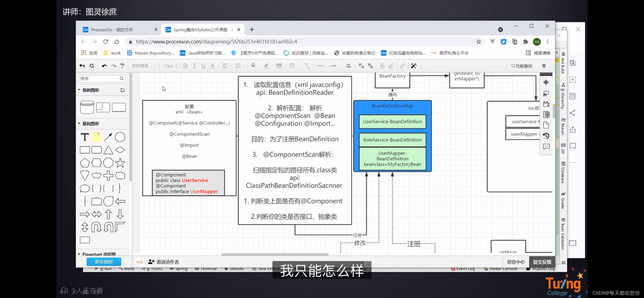Viewport: 644px width, 298px height.
Task: Open a new browser tab
Action: pos(252,30)
